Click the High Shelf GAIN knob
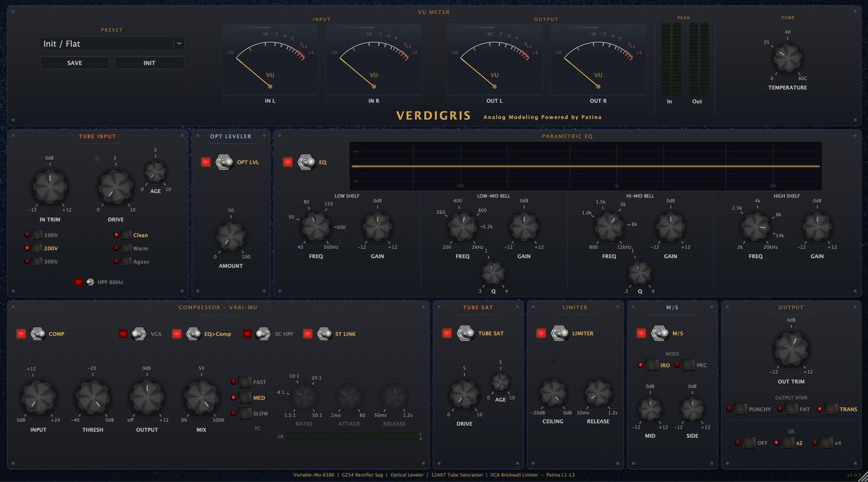Screen dimensions: 868x482 click(816, 227)
